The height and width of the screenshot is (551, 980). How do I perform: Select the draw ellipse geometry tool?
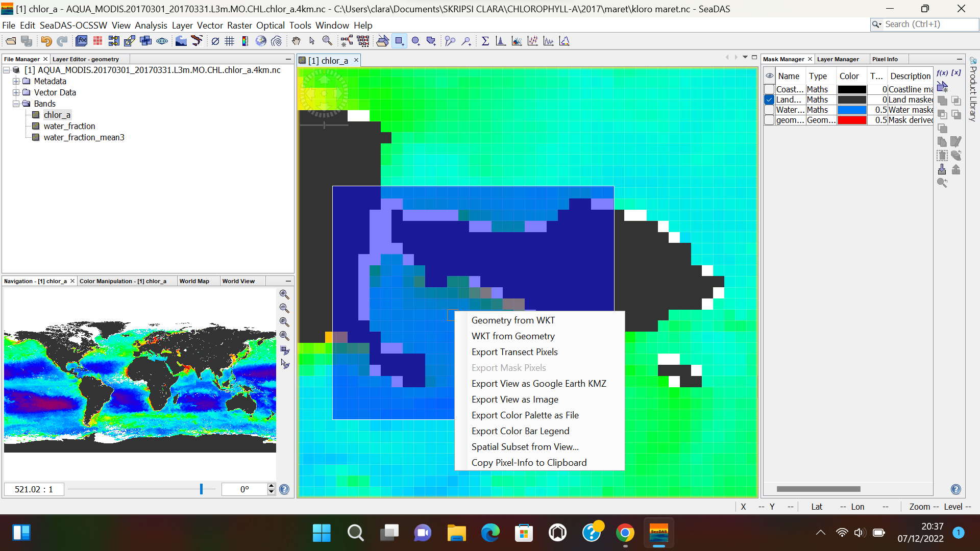pos(416,41)
